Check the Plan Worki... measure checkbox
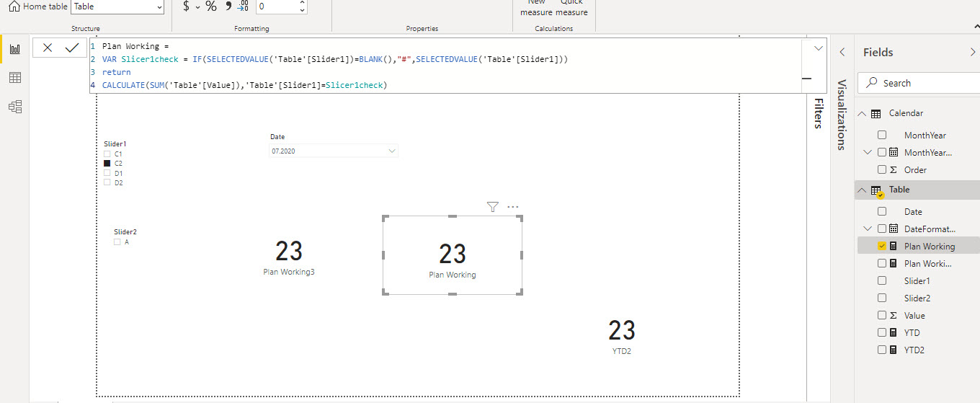Screen dimensions: 980x403 [x=882, y=263]
